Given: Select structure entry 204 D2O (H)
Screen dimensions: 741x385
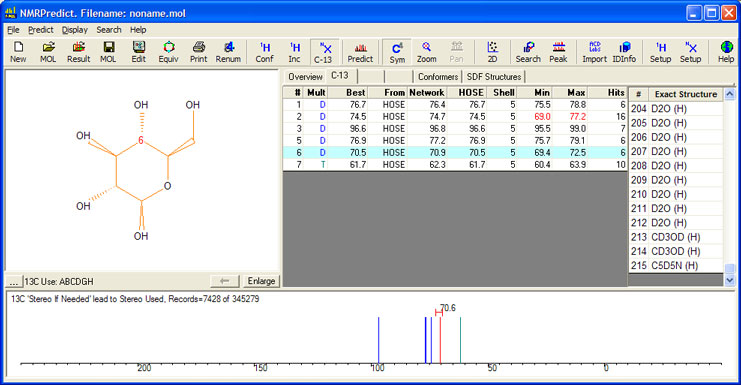Looking at the screenshot, I should (676, 109).
